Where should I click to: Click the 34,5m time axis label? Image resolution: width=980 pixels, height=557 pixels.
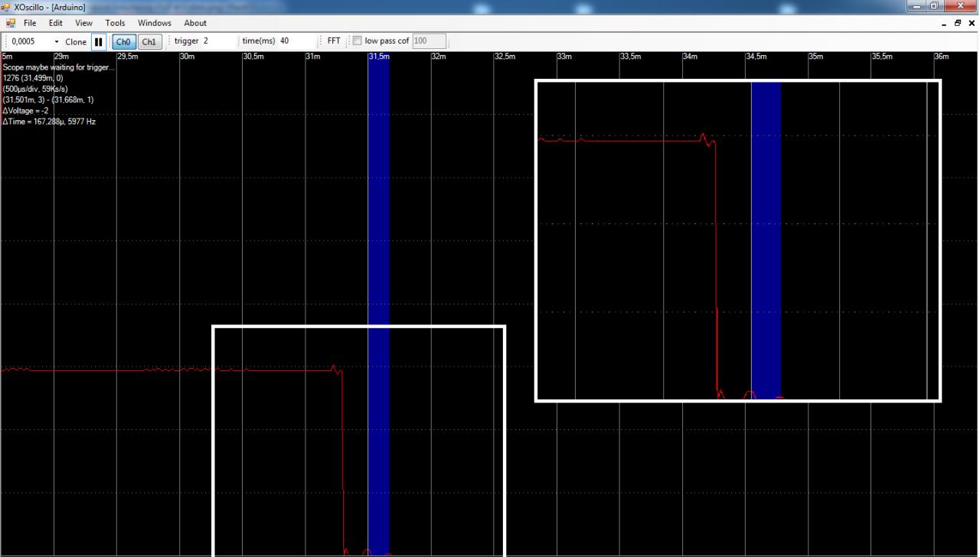point(756,57)
